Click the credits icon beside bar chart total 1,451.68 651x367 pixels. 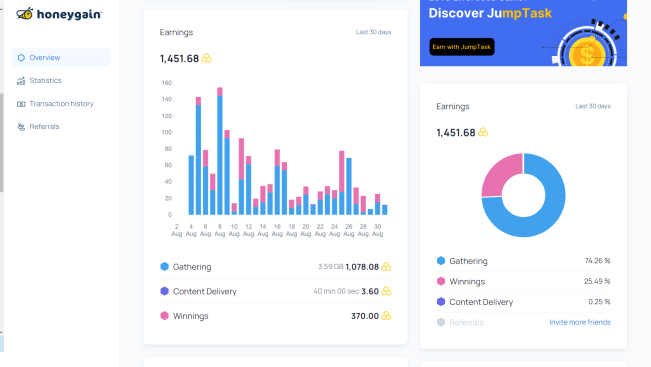[206, 58]
